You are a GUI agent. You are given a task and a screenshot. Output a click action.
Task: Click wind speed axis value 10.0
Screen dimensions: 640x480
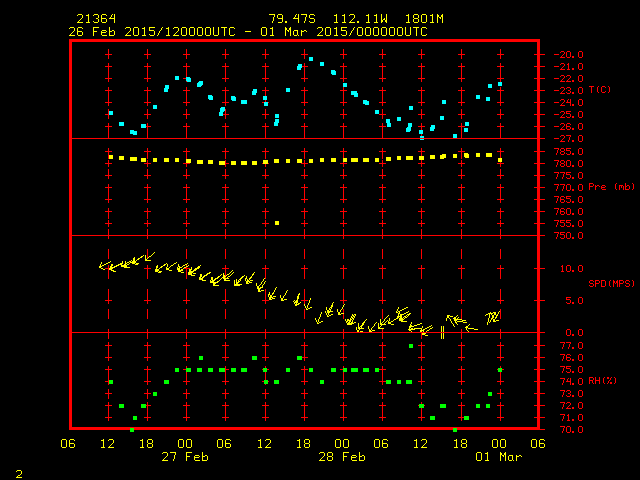coord(571,269)
